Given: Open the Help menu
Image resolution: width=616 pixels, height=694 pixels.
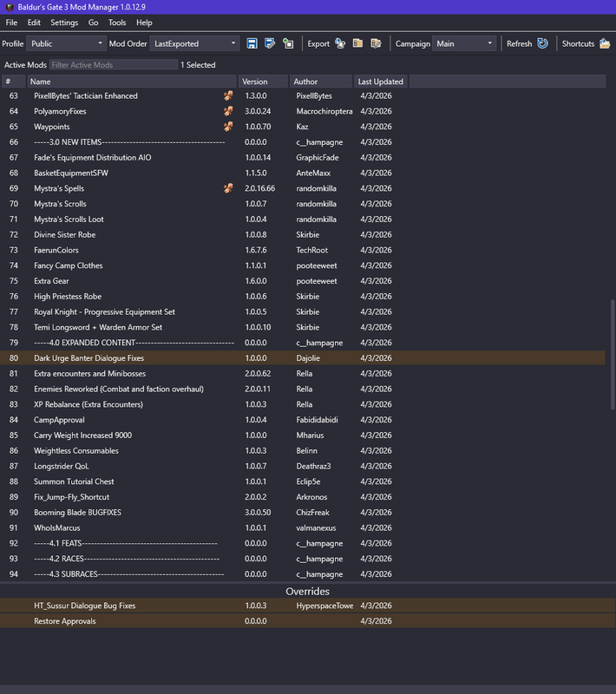Looking at the screenshot, I should point(144,23).
